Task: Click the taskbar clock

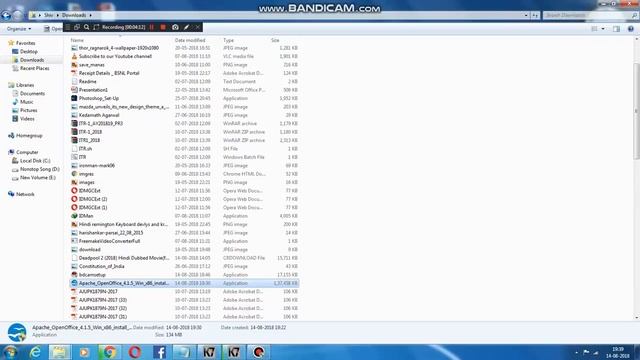Action: pos(618,352)
